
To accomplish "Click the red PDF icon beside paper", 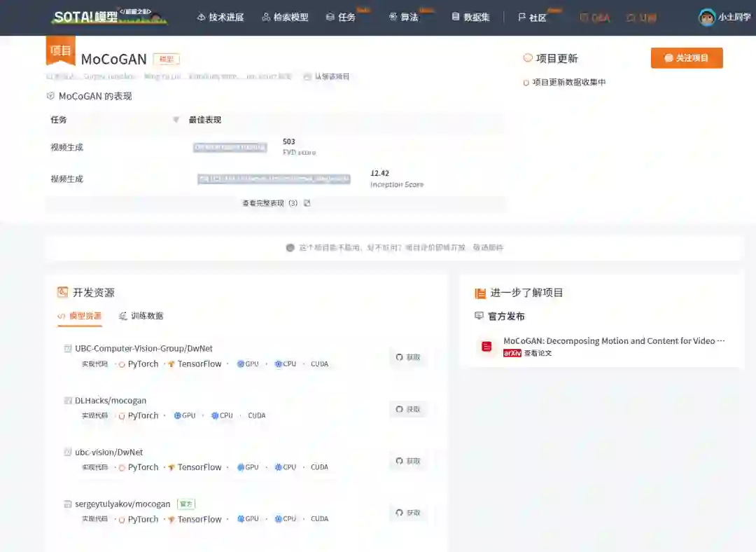I will pyautogui.click(x=486, y=347).
